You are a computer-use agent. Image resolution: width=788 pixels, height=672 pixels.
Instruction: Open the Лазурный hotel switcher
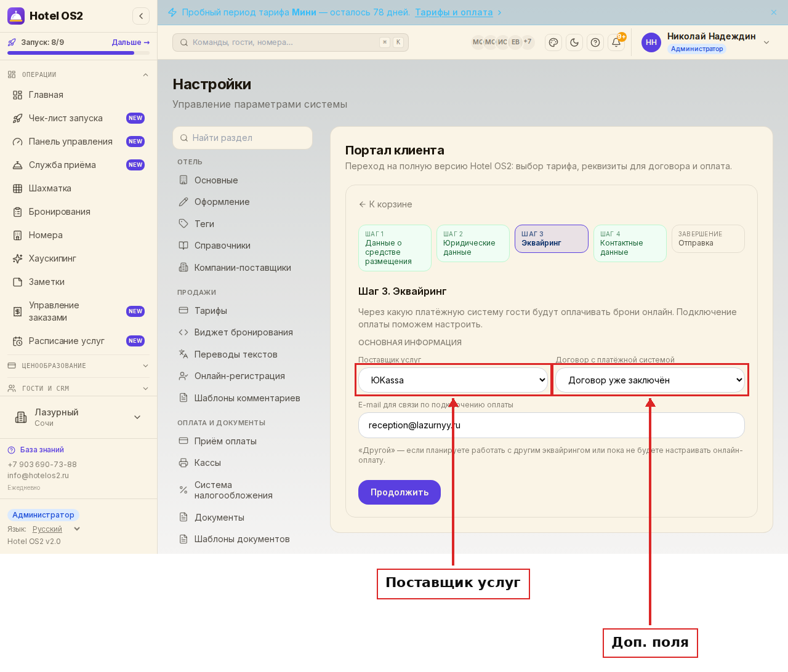[79, 417]
